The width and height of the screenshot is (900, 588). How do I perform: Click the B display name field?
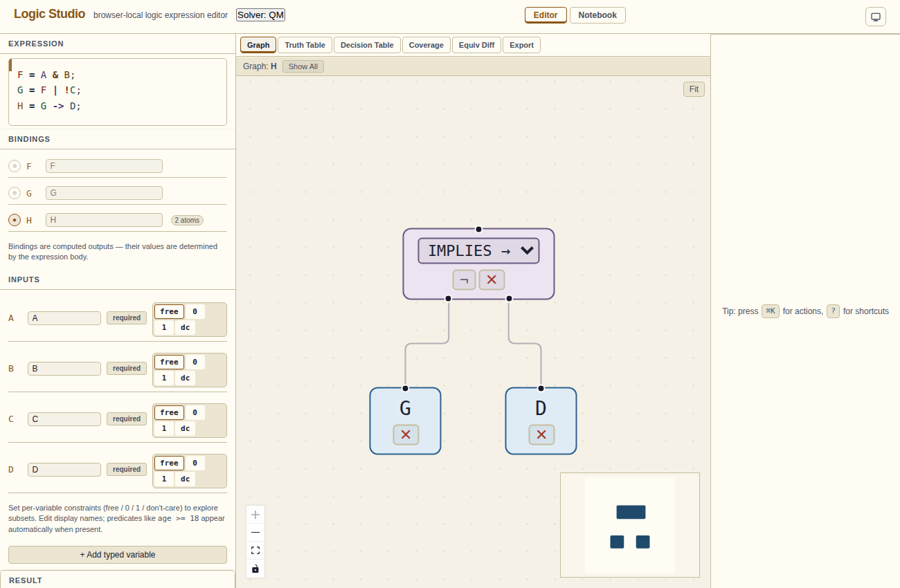[x=64, y=369]
